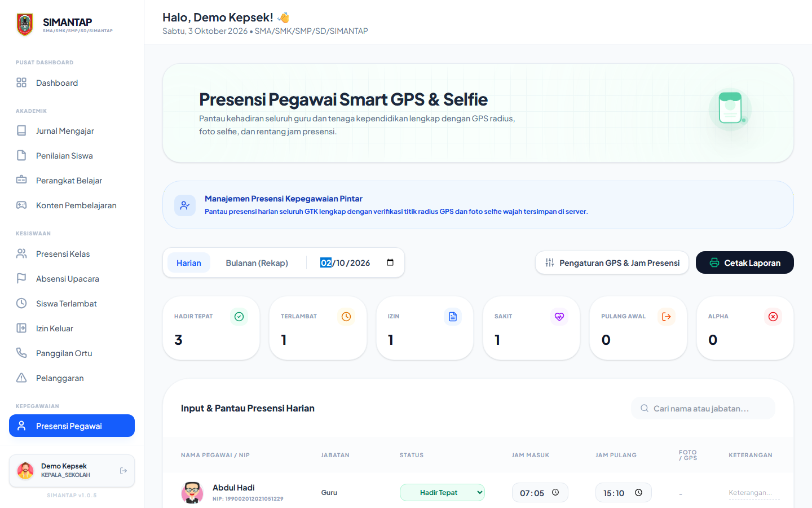
Task: Click the Input & Pantau Presensi Harian title
Action: tap(248, 408)
